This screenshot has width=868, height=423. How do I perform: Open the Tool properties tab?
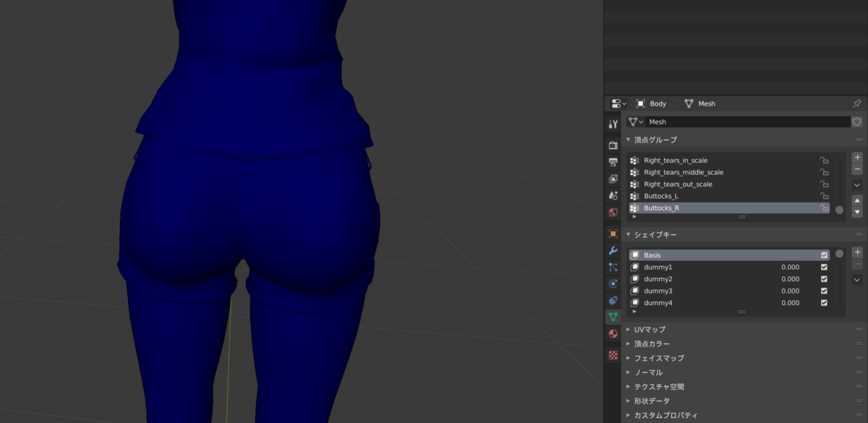coord(613,124)
